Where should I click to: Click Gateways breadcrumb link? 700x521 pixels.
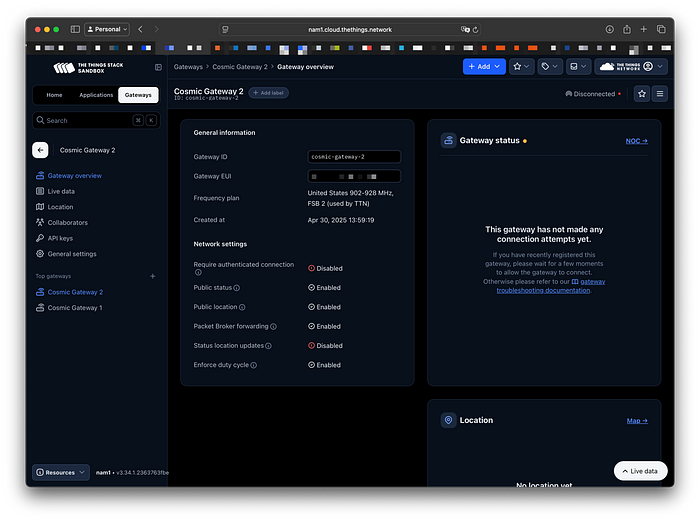click(188, 67)
